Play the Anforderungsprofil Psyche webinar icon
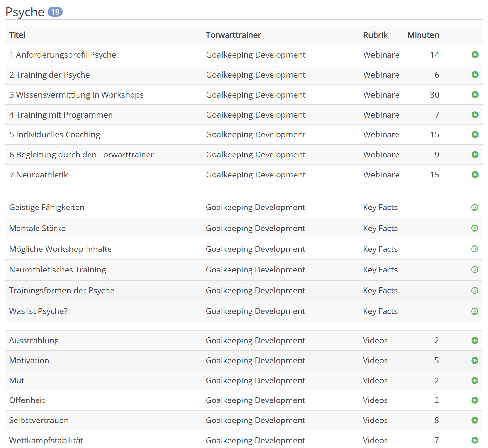Viewport: 488px width, 448px height. coord(475,55)
